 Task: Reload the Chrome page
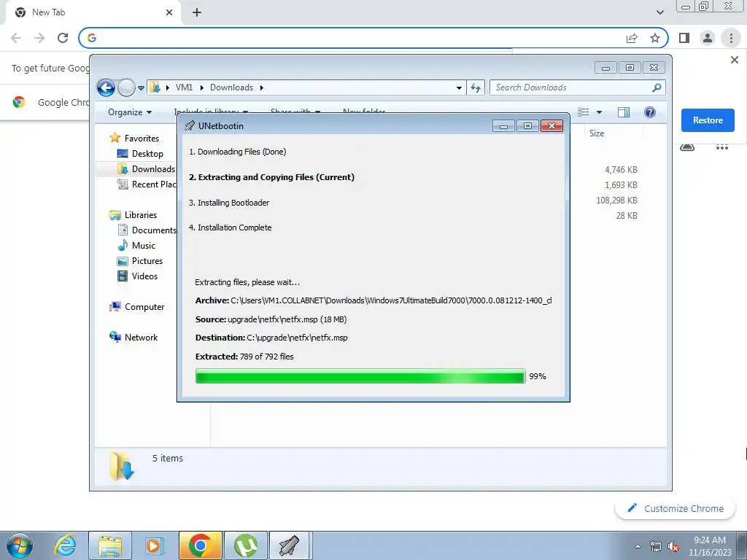pos(63,38)
